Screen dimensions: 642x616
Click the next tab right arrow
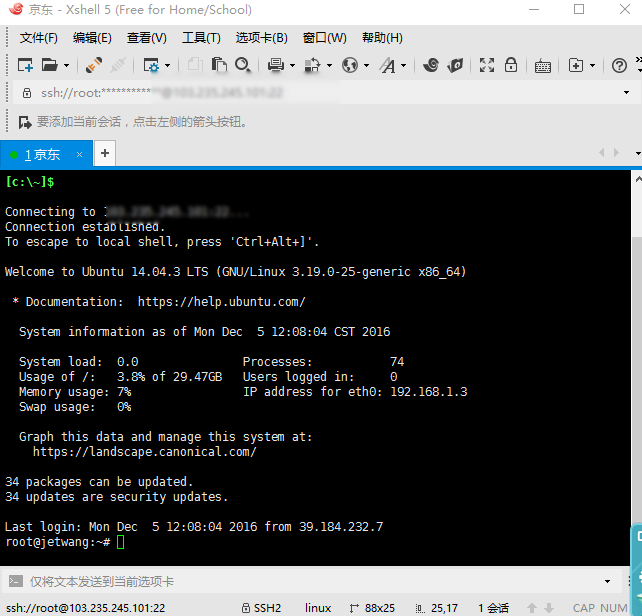[616, 153]
